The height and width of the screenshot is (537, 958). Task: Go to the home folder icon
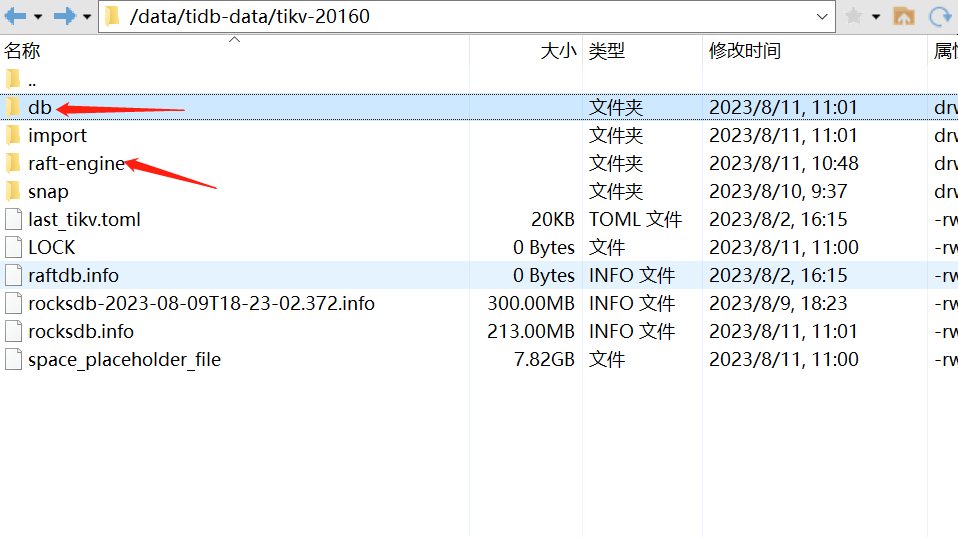click(x=904, y=16)
